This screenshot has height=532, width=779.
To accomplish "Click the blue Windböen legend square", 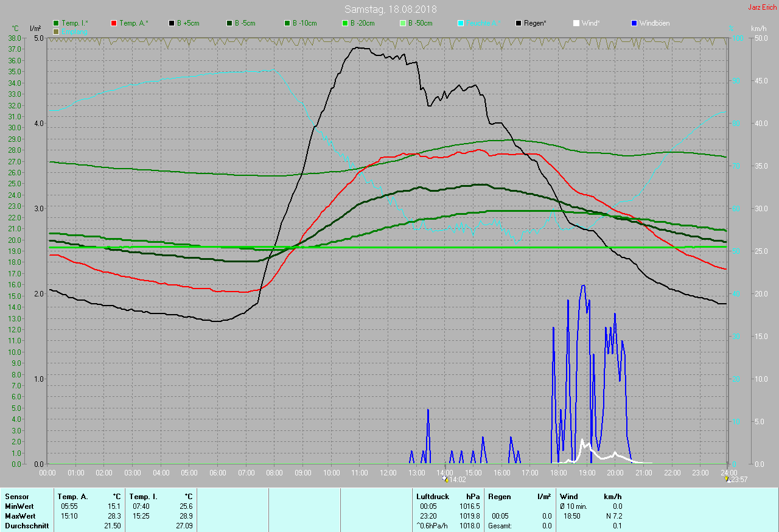I will 634,23.
